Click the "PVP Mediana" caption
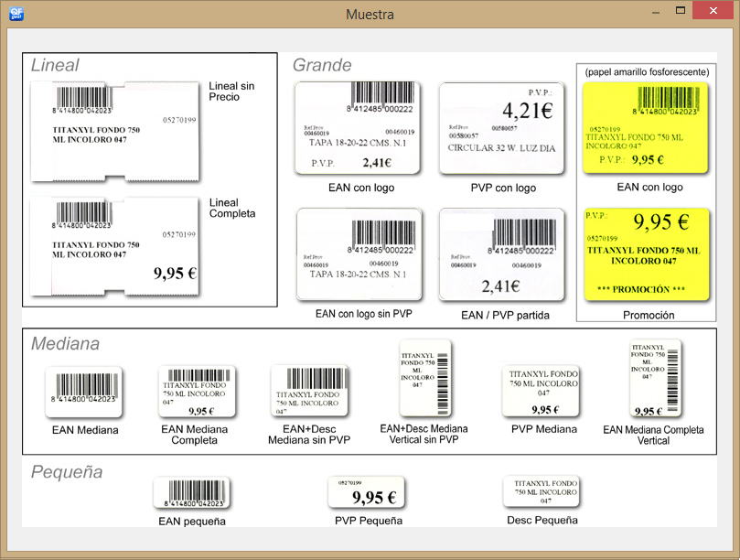740x560 pixels. click(544, 429)
